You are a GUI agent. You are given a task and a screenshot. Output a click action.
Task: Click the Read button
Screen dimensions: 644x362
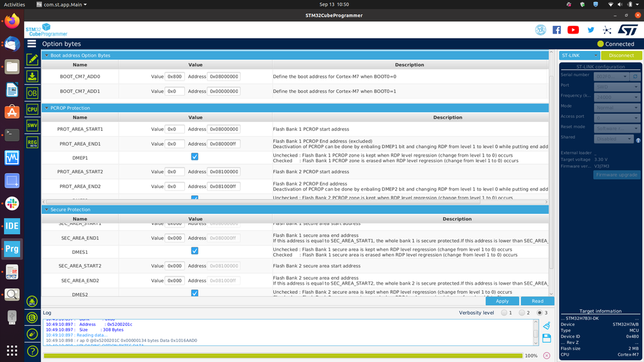[x=537, y=301]
